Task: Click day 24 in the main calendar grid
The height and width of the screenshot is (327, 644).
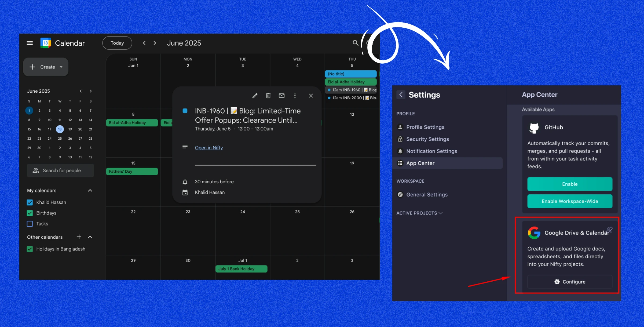Action: 243,212
